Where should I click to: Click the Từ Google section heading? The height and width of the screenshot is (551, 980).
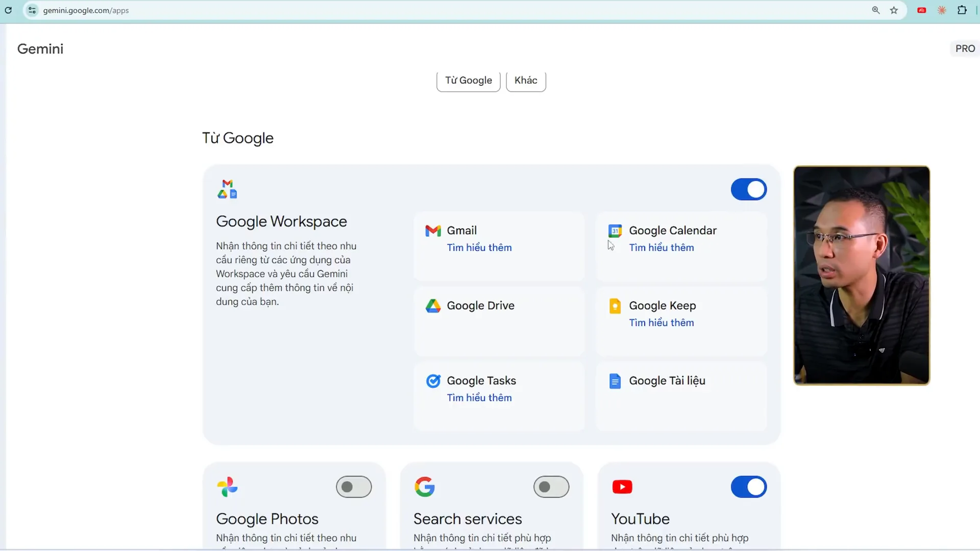[x=238, y=138]
